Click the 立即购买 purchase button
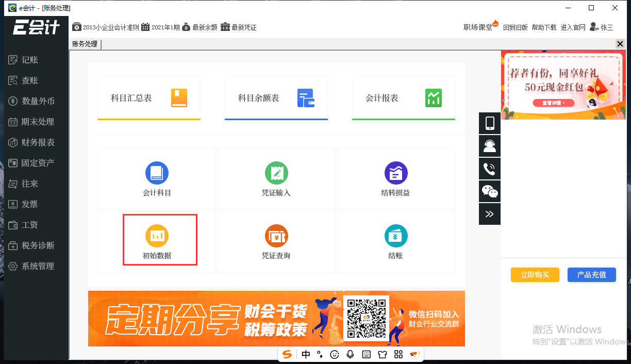Viewport: 631px width, 364px height. pos(535,275)
